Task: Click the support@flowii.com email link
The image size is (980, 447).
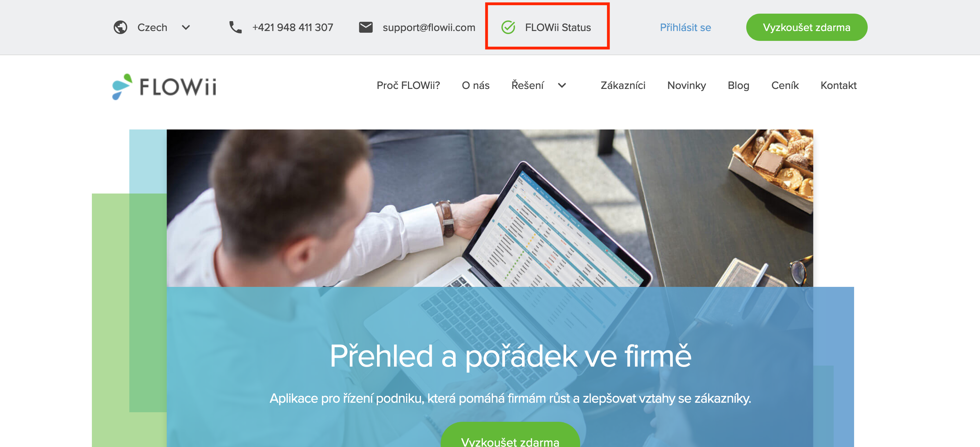Action: point(429,27)
